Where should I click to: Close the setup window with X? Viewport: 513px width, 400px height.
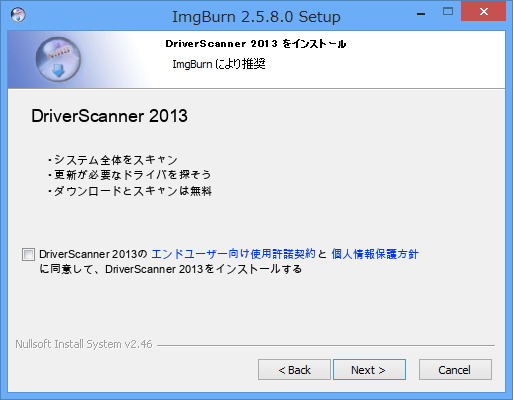[x=483, y=12]
